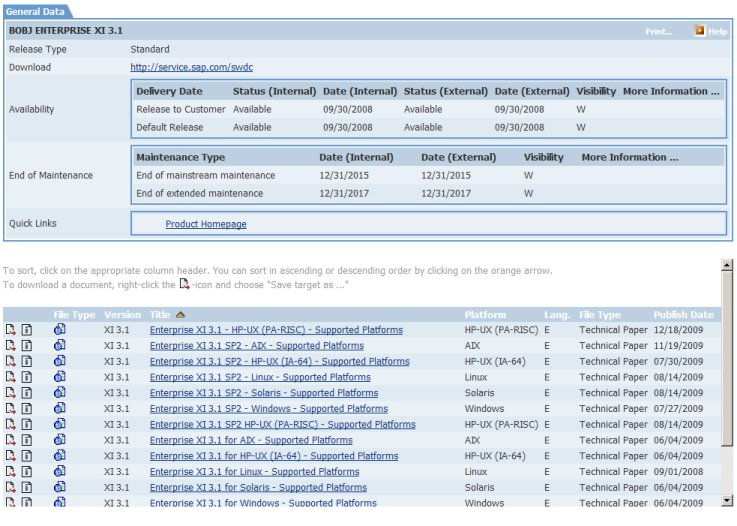The height and width of the screenshot is (526, 737).
Task: Info icon for SP2 - AIX row
Action: 27,345
